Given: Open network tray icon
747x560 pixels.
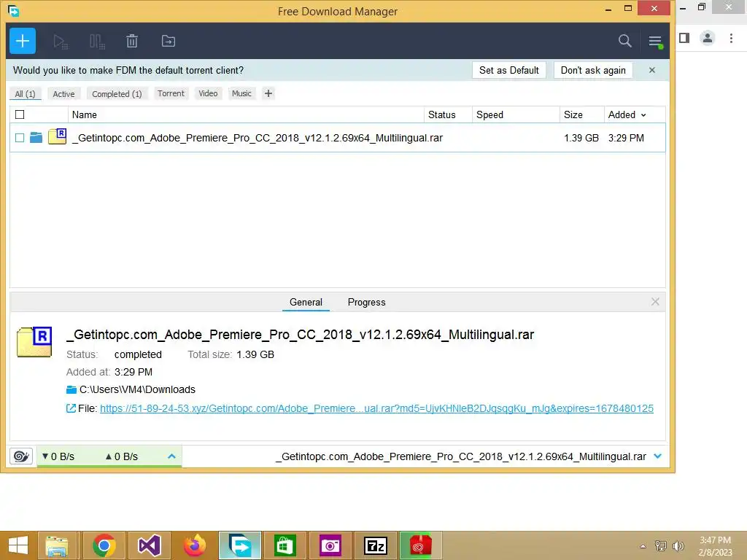Looking at the screenshot, I should pos(660,545).
